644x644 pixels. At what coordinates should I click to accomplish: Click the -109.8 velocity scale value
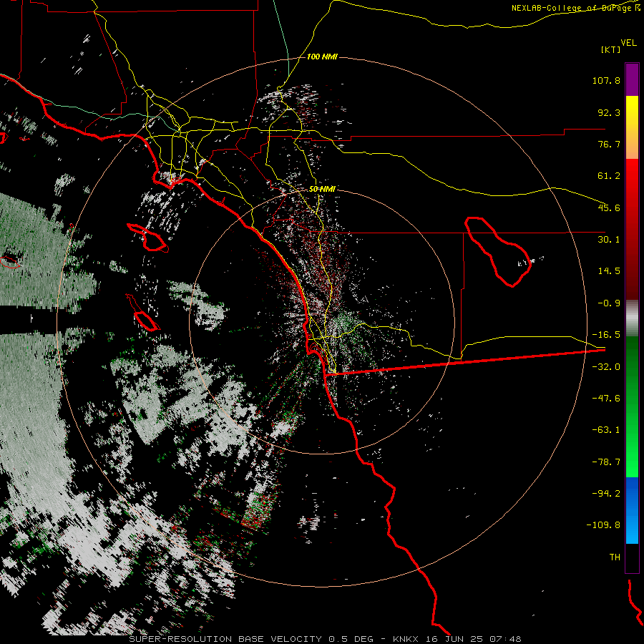(x=603, y=525)
